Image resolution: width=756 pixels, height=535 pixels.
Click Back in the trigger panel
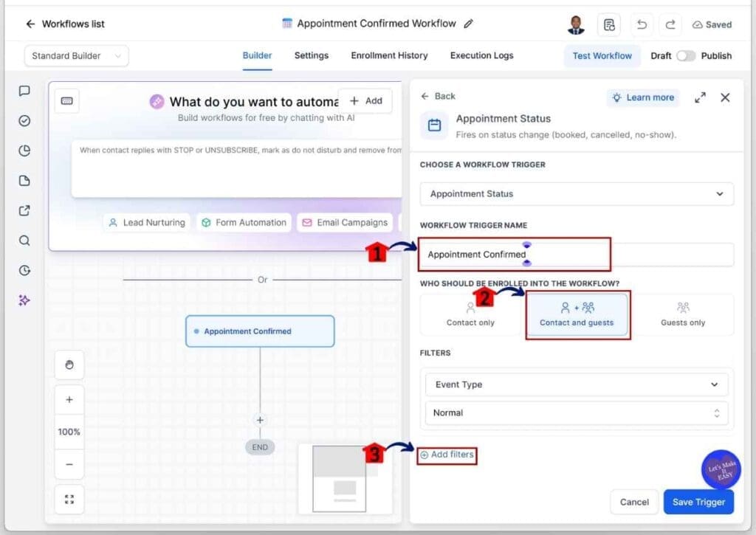pos(438,96)
